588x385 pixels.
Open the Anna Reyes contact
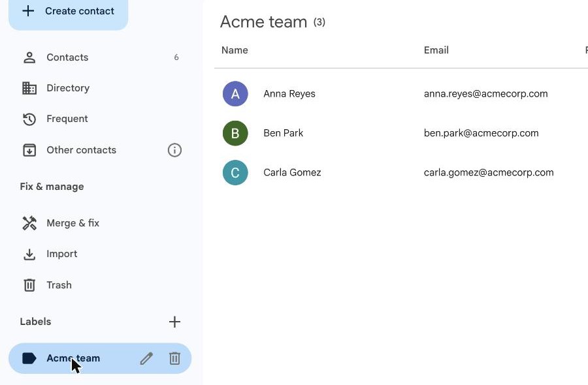pyautogui.click(x=289, y=93)
